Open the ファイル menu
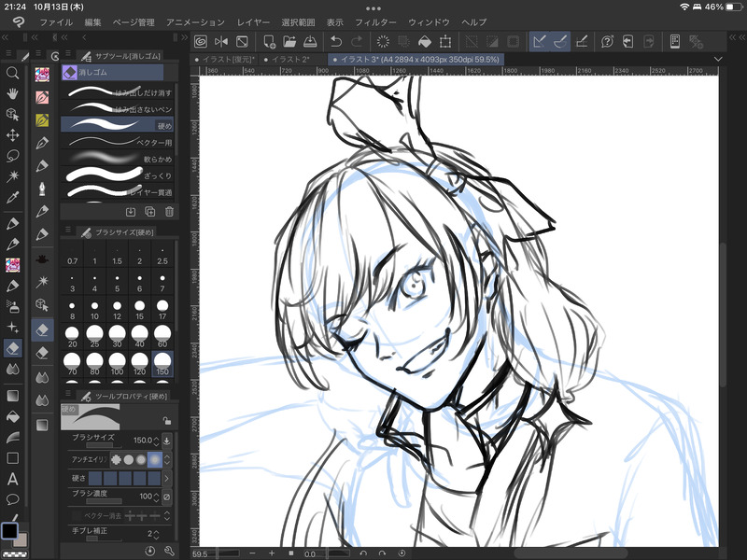The image size is (747, 560). pyautogui.click(x=56, y=22)
